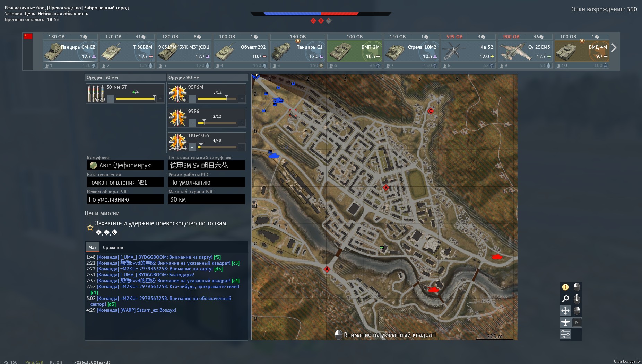
Task: Click the USSR flag country icon
Action: [x=28, y=36]
